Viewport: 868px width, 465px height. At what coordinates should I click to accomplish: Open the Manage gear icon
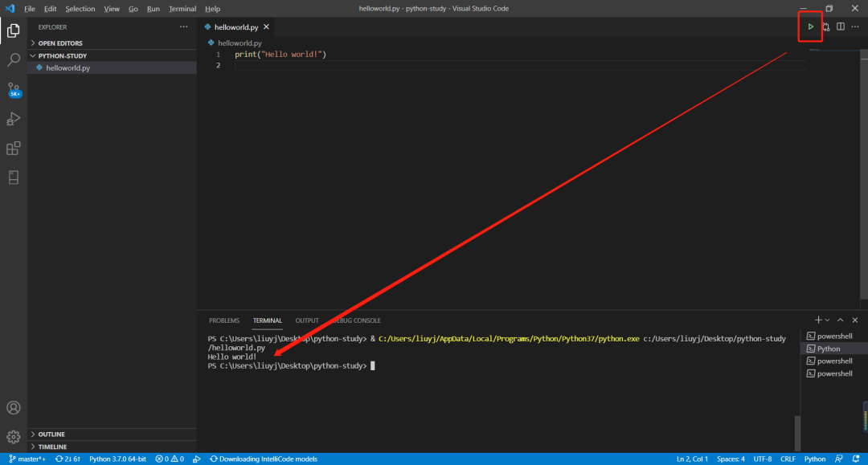click(x=14, y=437)
